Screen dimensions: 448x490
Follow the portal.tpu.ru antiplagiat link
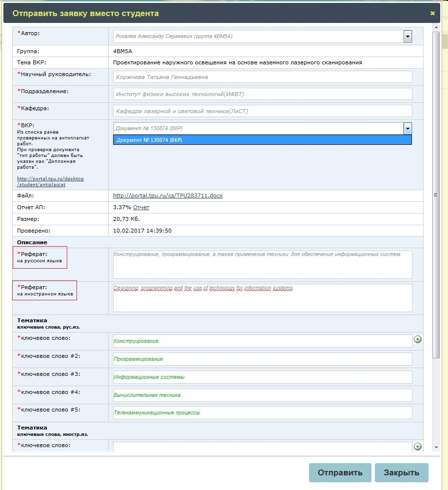(x=50, y=181)
